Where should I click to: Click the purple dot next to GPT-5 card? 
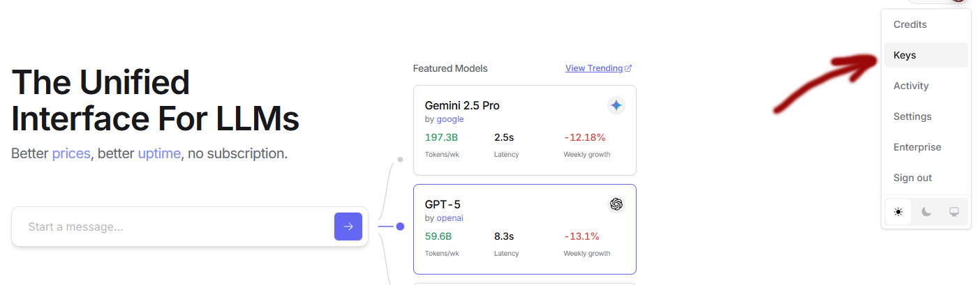coord(400,226)
